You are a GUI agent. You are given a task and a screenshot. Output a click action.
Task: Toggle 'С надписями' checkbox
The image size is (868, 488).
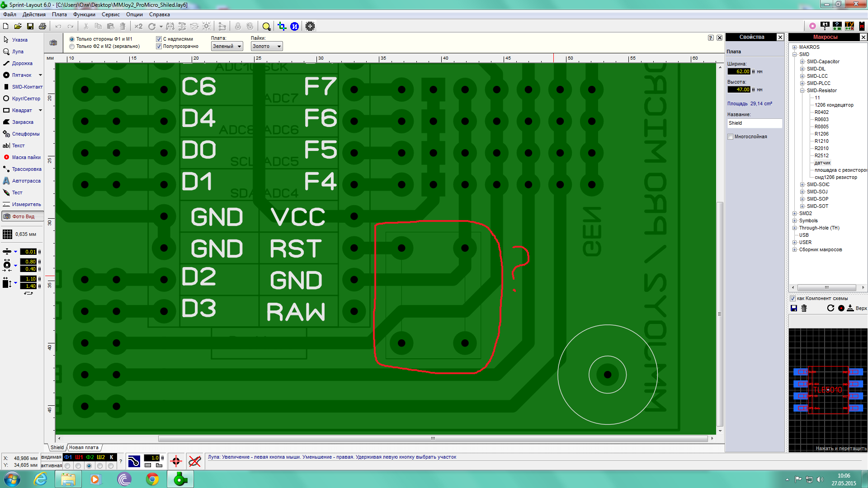pyautogui.click(x=159, y=39)
